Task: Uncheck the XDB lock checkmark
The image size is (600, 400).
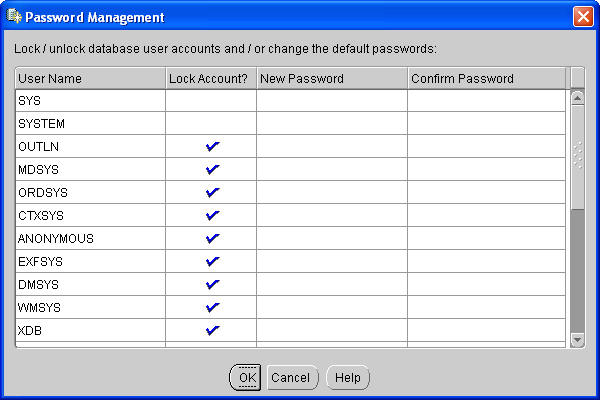Action: 211,330
